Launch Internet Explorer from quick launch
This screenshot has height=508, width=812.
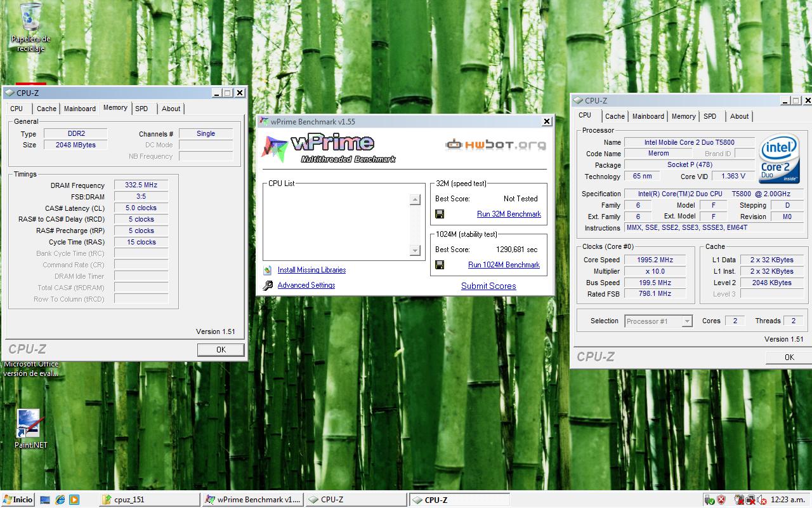pos(60,500)
